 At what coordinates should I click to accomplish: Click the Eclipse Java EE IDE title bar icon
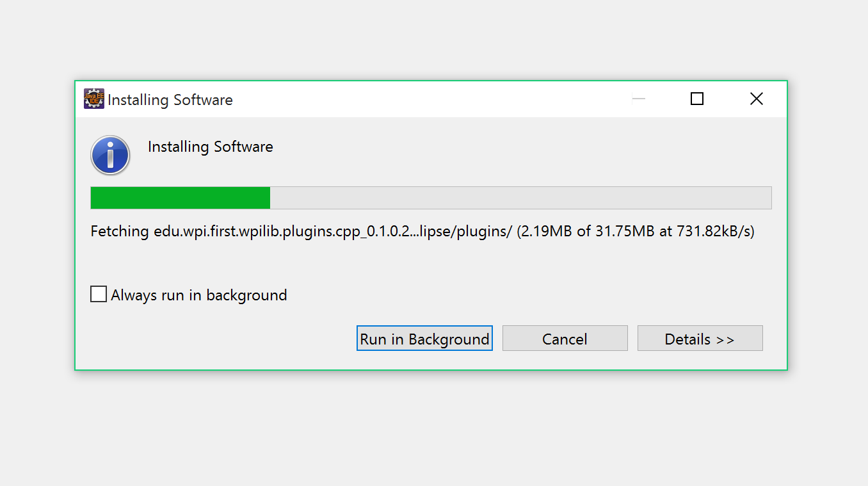(93, 99)
